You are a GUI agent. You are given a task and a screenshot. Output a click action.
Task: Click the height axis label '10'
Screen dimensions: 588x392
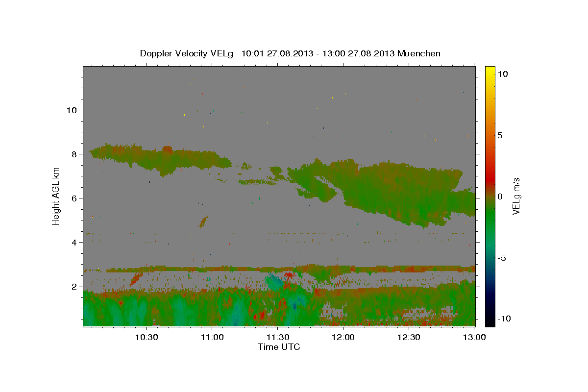click(x=71, y=110)
